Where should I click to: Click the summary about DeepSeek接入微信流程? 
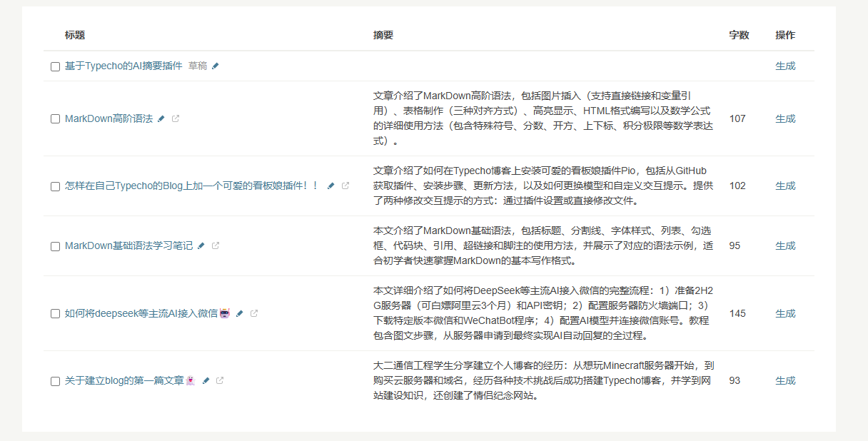point(542,313)
